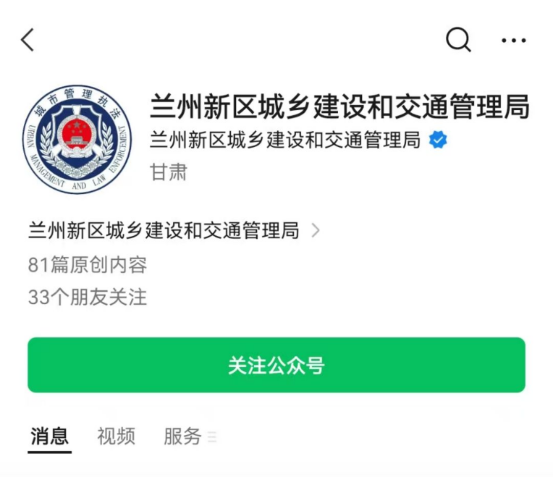
Task: Tap the back arrow icon
Action: [x=28, y=40]
